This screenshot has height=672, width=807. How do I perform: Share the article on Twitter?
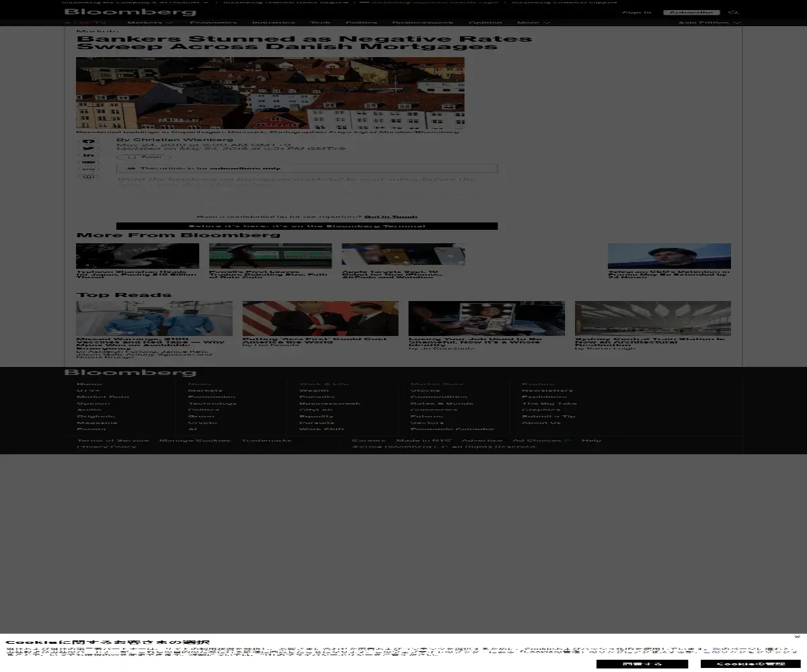(88, 149)
